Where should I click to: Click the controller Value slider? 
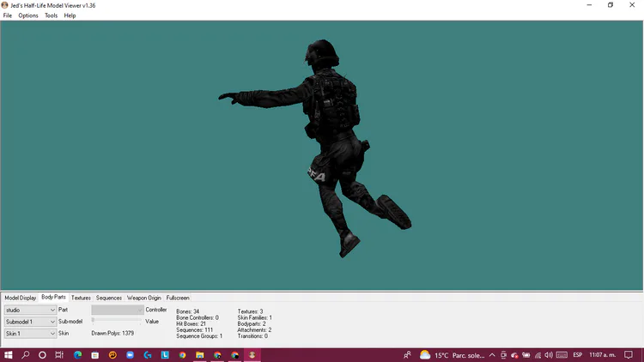coord(117,320)
